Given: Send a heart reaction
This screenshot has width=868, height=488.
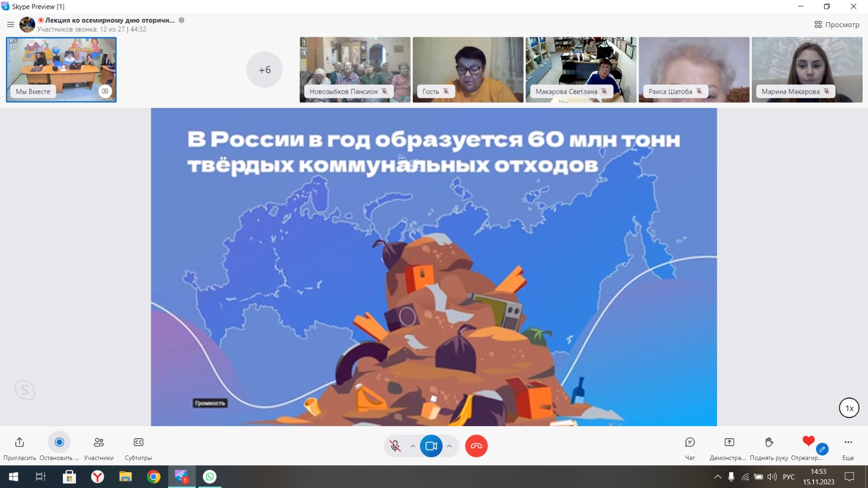Looking at the screenshot, I should coord(808,441).
